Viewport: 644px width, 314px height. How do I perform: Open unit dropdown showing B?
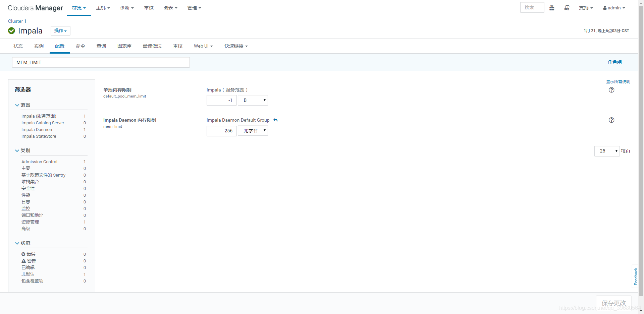[x=253, y=100]
